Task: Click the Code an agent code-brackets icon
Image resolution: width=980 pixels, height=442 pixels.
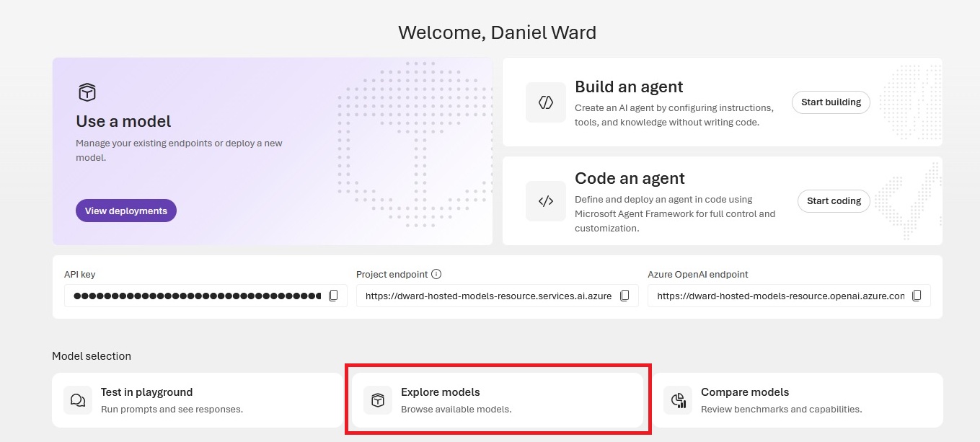Action: click(546, 201)
